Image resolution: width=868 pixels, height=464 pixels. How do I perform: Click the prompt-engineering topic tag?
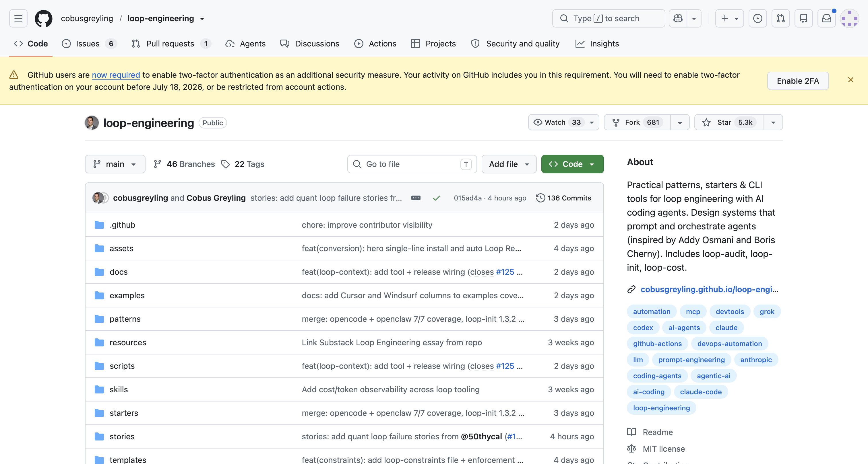(x=691, y=360)
